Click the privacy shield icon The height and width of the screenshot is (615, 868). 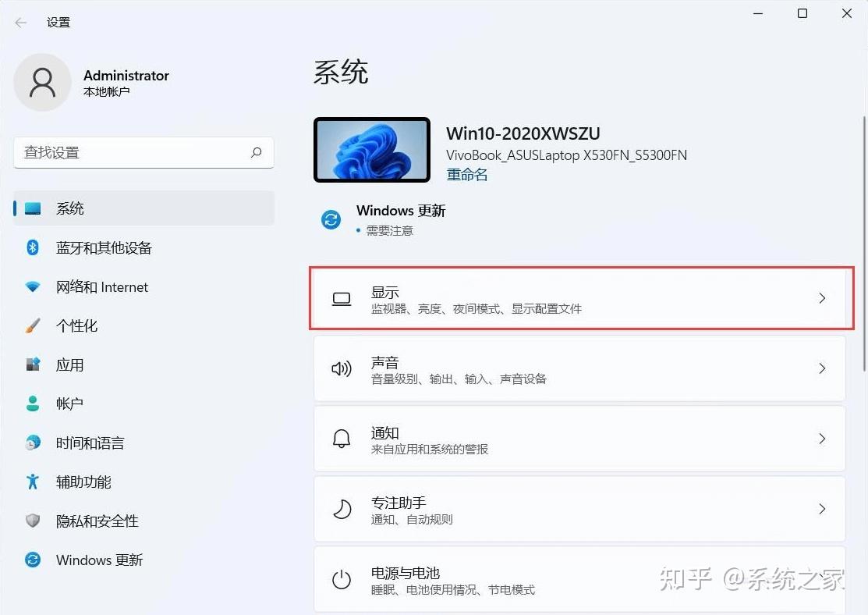click(x=33, y=521)
